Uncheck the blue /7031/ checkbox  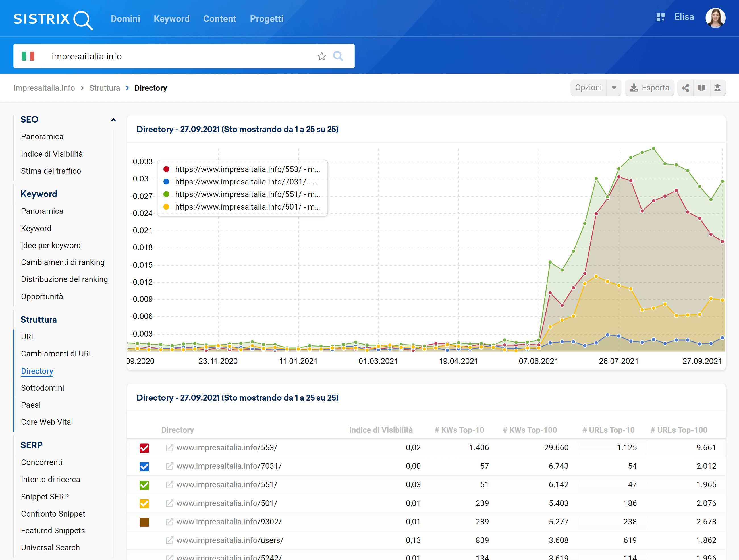point(144,466)
